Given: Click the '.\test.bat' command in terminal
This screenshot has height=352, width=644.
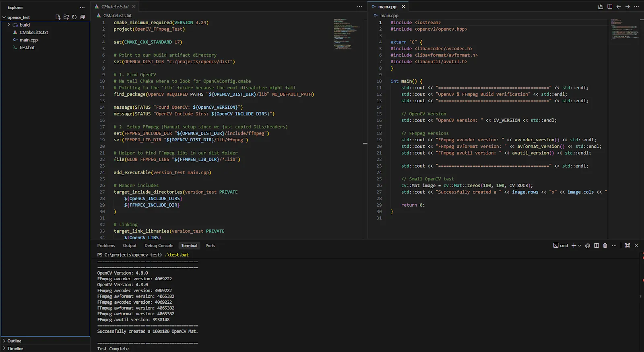Looking at the screenshot, I should pyautogui.click(x=177, y=255).
